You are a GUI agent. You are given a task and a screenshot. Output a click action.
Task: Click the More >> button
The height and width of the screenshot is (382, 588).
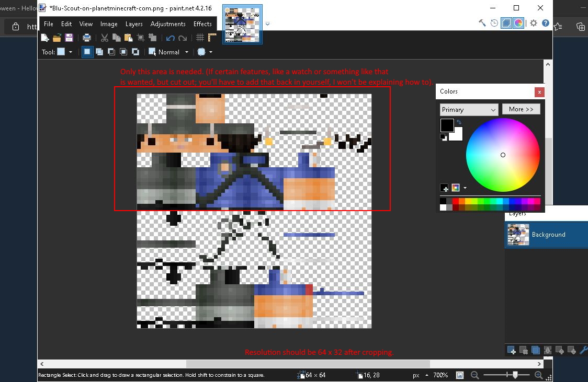[521, 109]
